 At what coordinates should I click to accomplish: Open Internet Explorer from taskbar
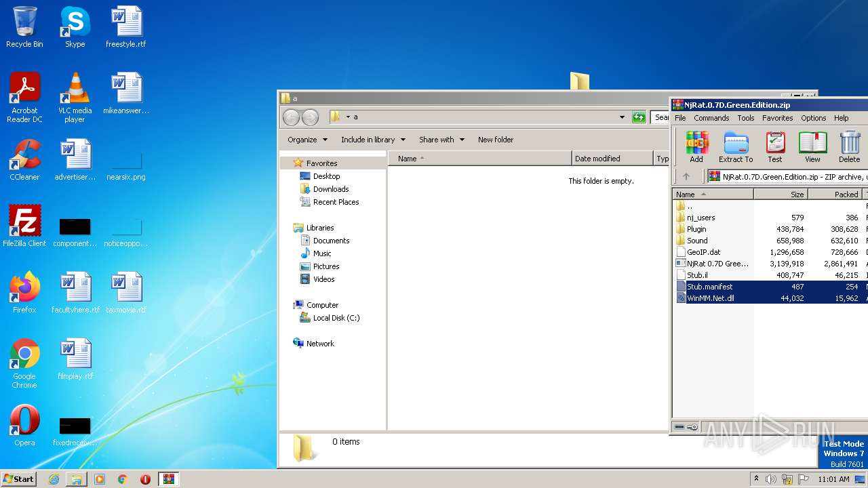[x=54, y=479]
